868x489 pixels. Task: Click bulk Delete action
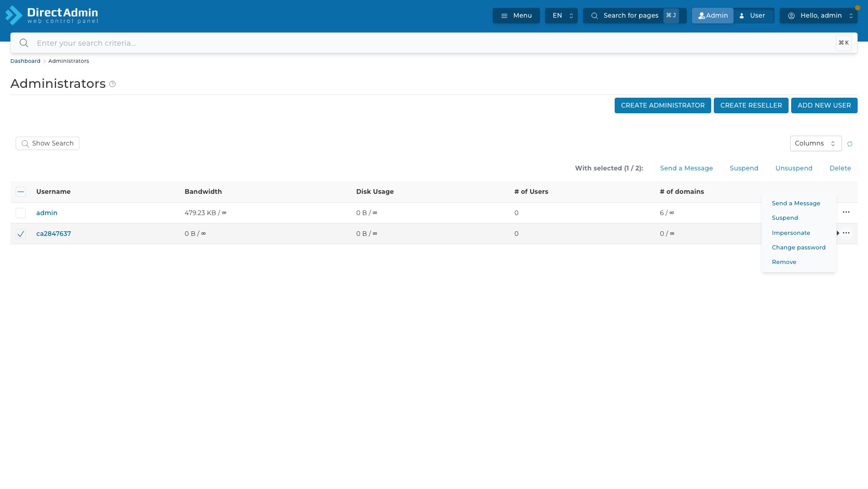(x=840, y=168)
